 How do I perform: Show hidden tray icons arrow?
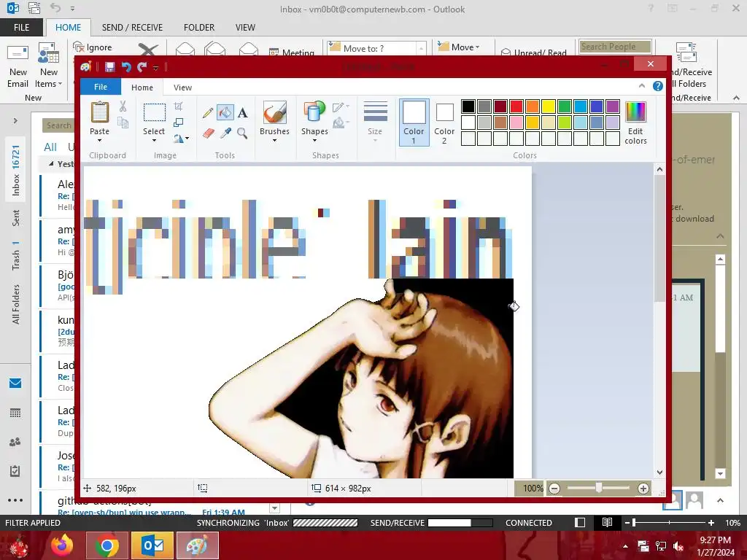pyautogui.click(x=625, y=546)
